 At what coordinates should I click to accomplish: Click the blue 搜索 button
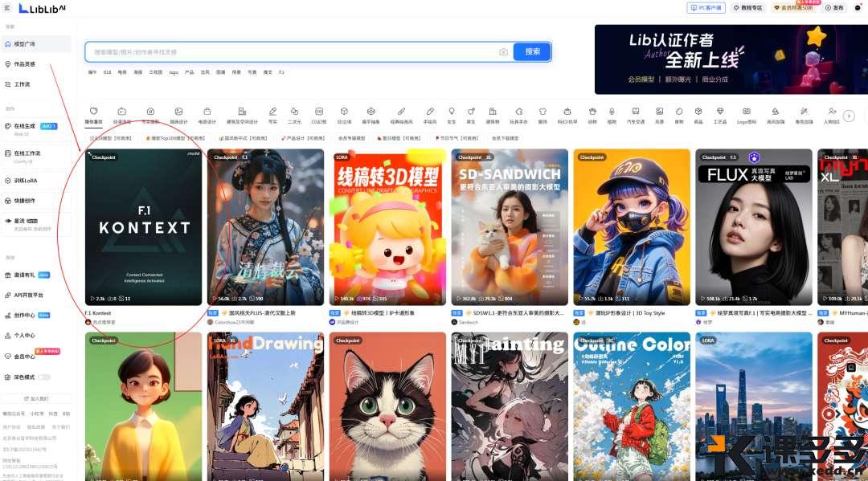532,51
